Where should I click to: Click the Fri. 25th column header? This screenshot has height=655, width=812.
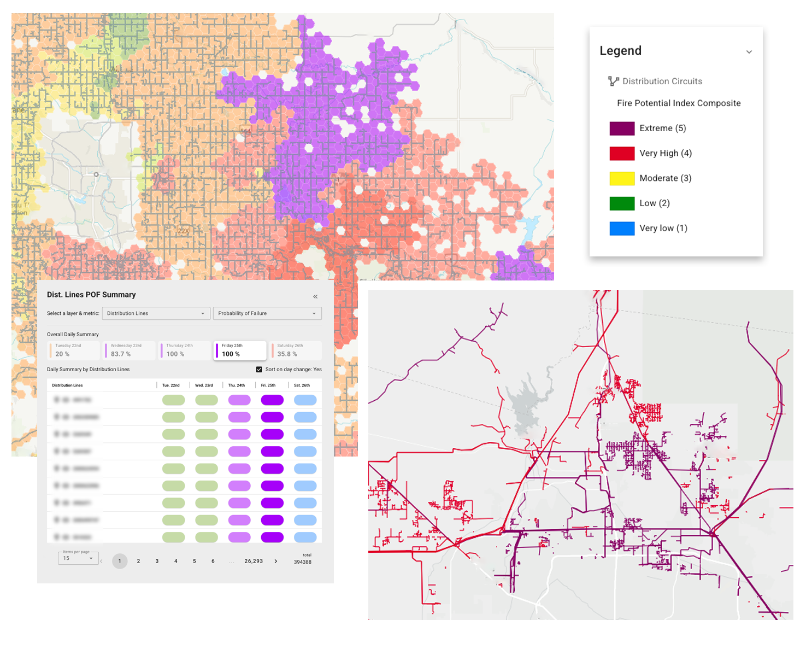pyautogui.click(x=268, y=385)
